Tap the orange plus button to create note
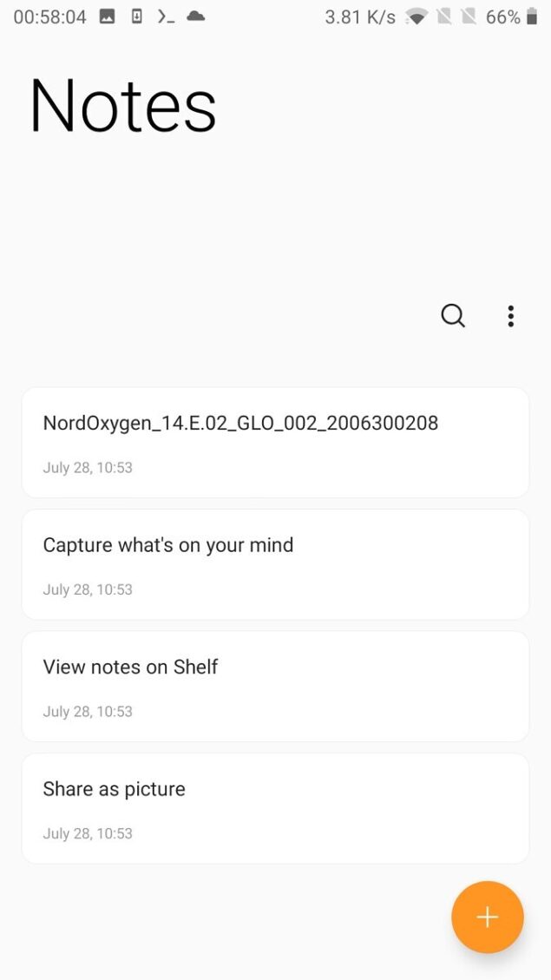The width and height of the screenshot is (551, 980). (x=487, y=917)
